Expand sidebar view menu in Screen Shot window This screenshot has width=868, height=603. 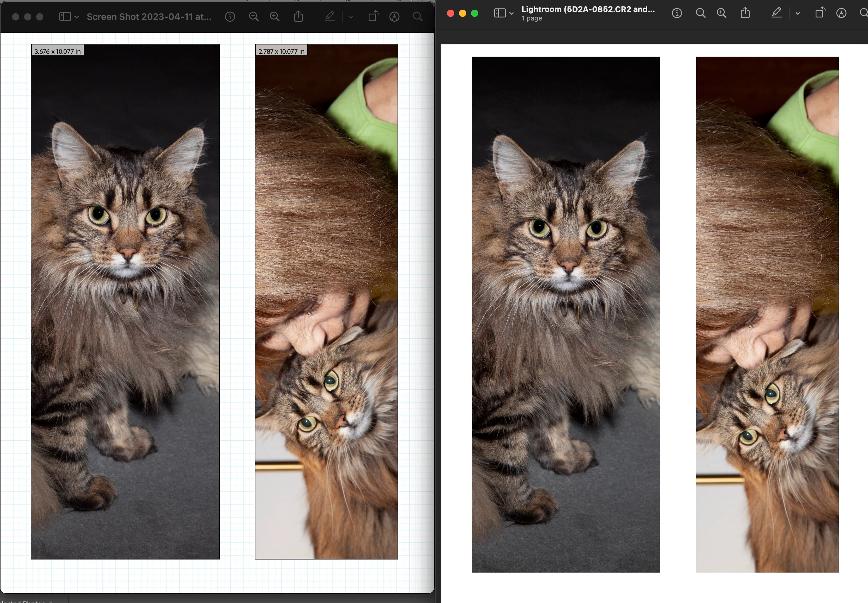tap(77, 17)
